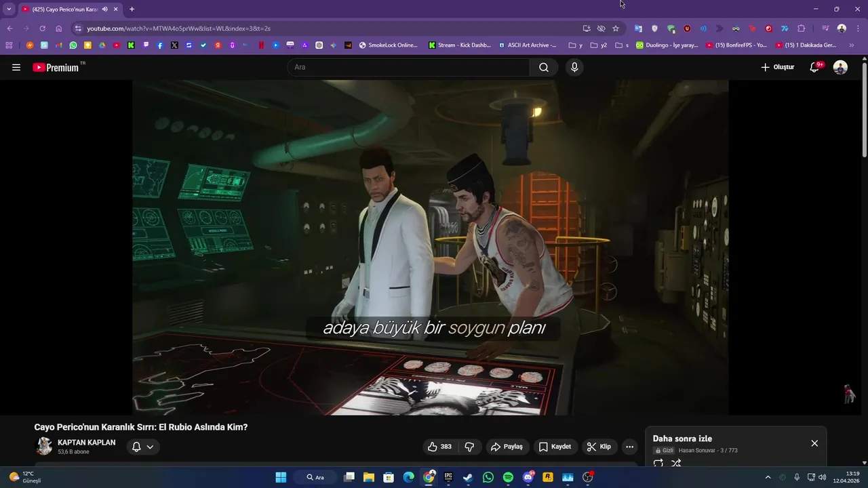Open bookmark folder y2

(x=599, y=45)
